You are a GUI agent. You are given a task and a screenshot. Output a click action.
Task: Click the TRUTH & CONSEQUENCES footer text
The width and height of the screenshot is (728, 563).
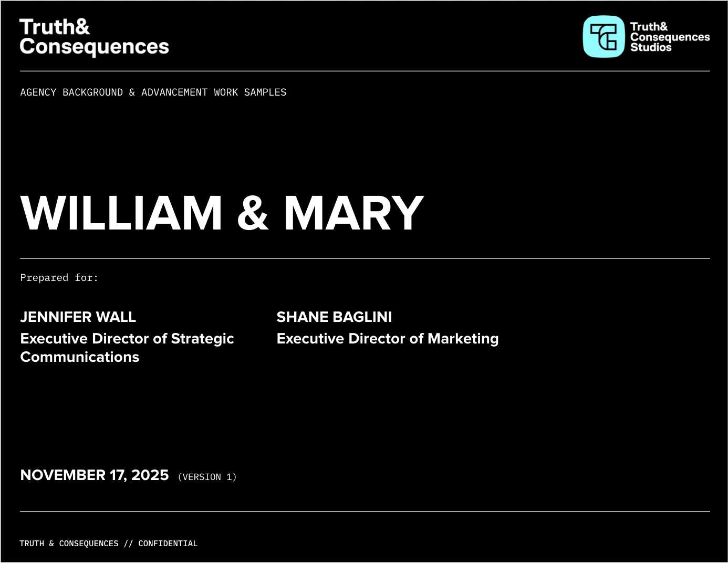[x=69, y=544]
